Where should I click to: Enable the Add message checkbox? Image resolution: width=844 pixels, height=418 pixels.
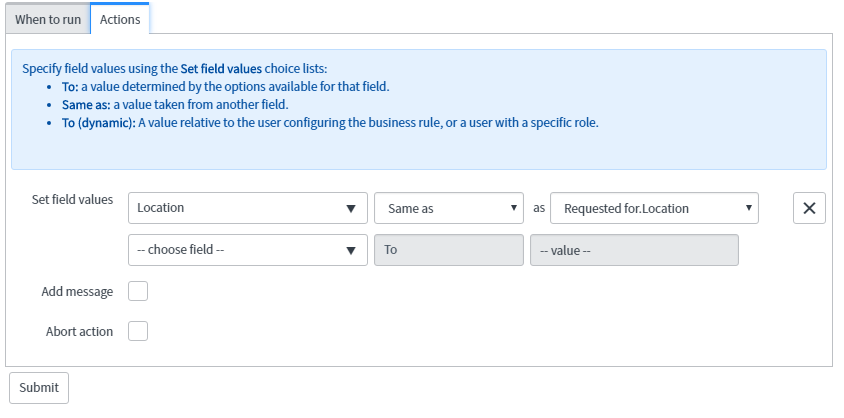(x=138, y=292)
